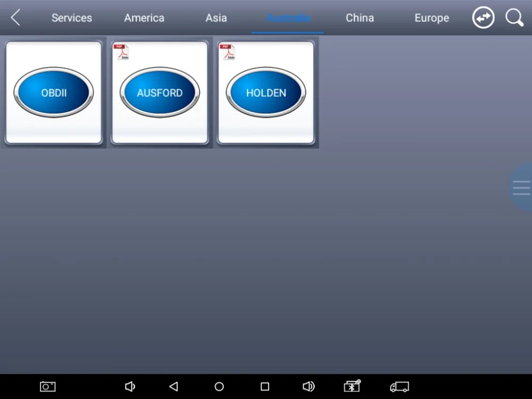Expand the side drawer handle at right edge

(x=521, y=187)
